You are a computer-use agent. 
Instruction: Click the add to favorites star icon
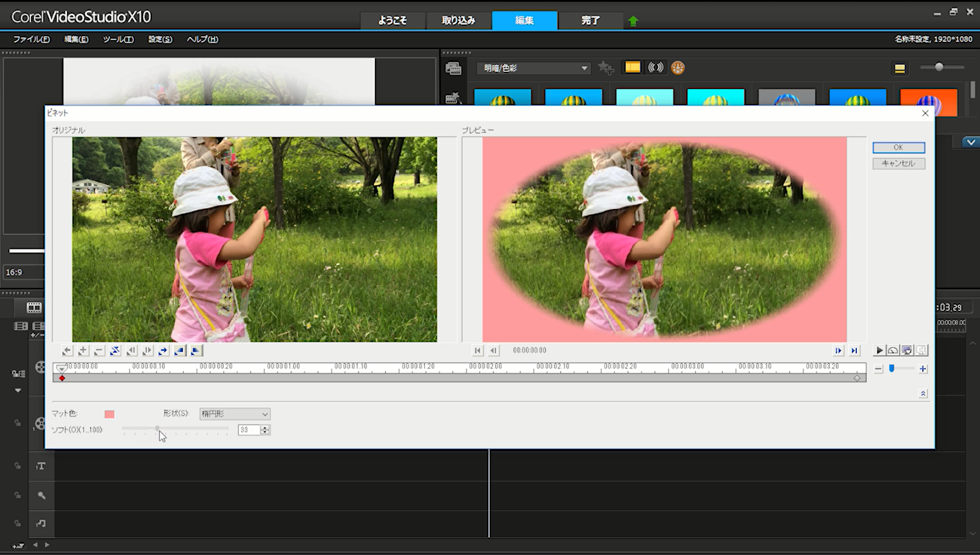click(x=606, y=68)
